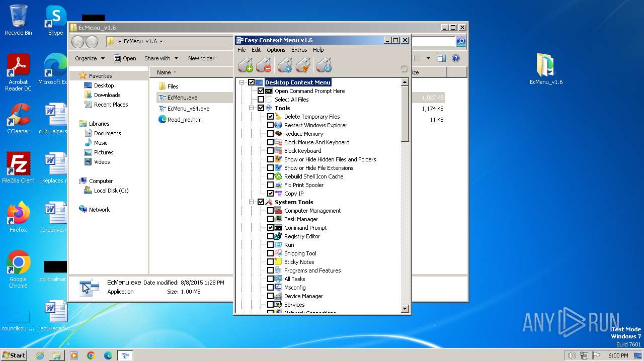Select the Sticky Notes icon in list

tap(278, 262)
